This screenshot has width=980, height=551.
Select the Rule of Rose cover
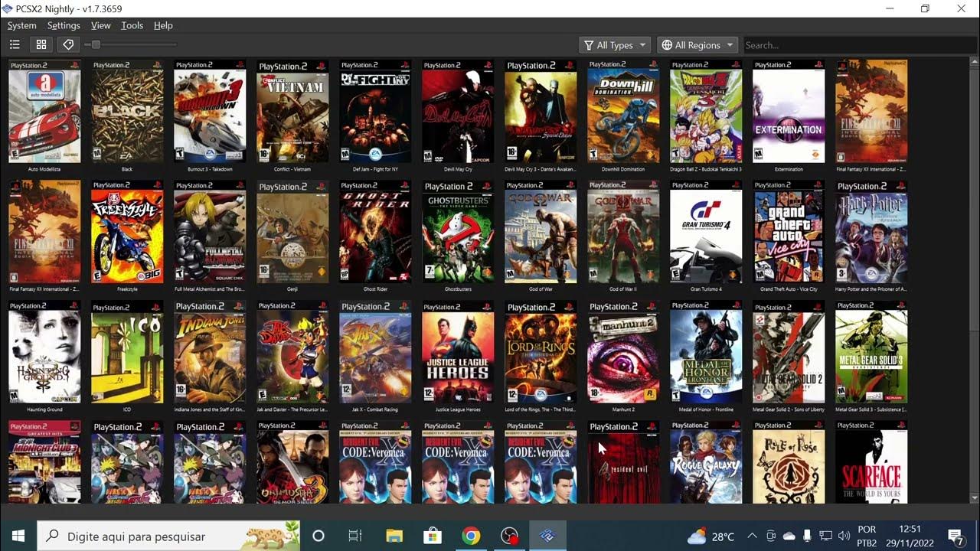tap(789, 462)
